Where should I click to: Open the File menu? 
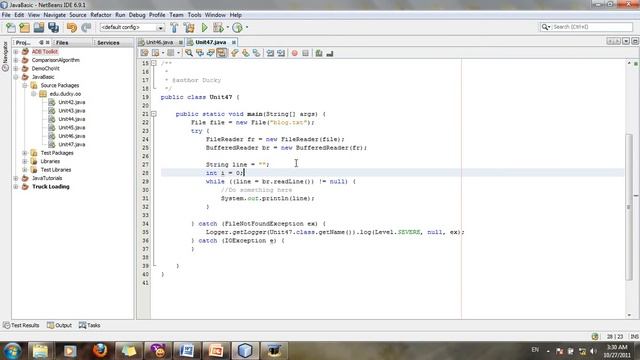(x=6, y=15)
